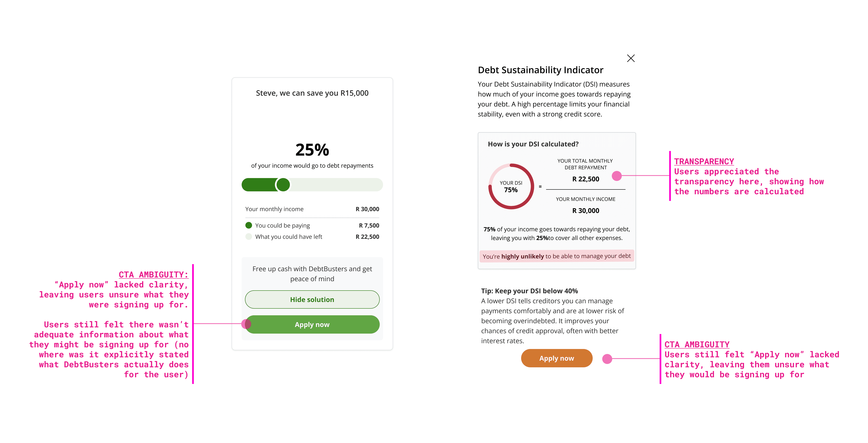Click the Tip: Keep your DSI below 40% text
The height and width of the screenshot is (443, 868).
tap(529, 291)
